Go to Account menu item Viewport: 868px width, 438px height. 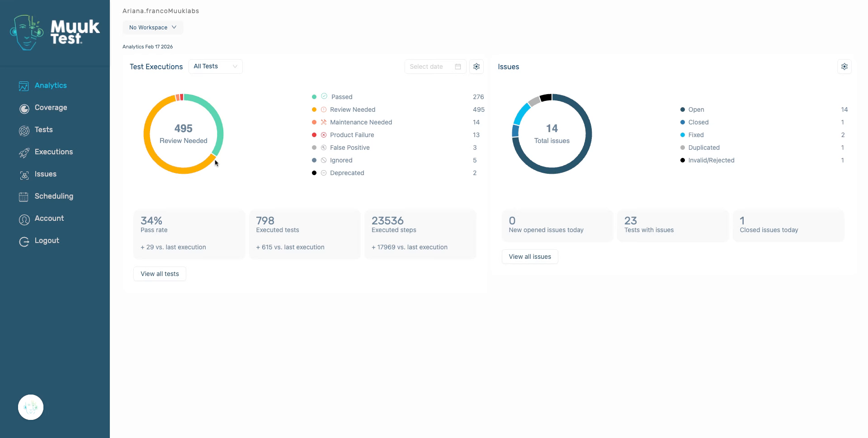click(49, 219)
